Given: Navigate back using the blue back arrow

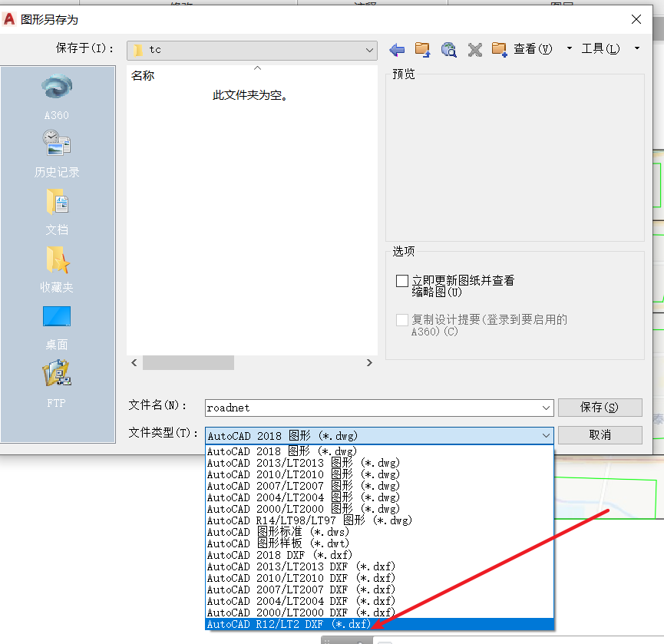Looking at the screenshot, I should (397, 49).
